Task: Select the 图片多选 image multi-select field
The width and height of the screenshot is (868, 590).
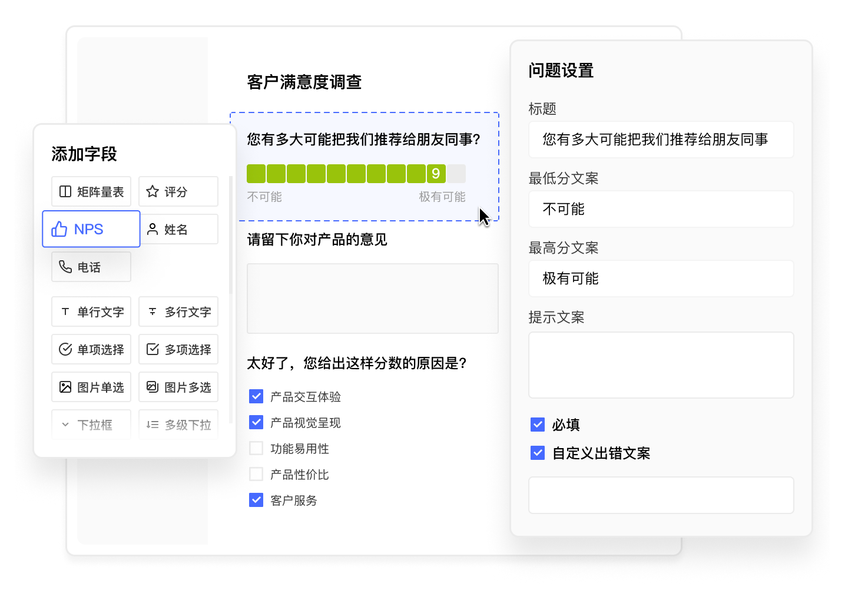Action: (178, 387)
